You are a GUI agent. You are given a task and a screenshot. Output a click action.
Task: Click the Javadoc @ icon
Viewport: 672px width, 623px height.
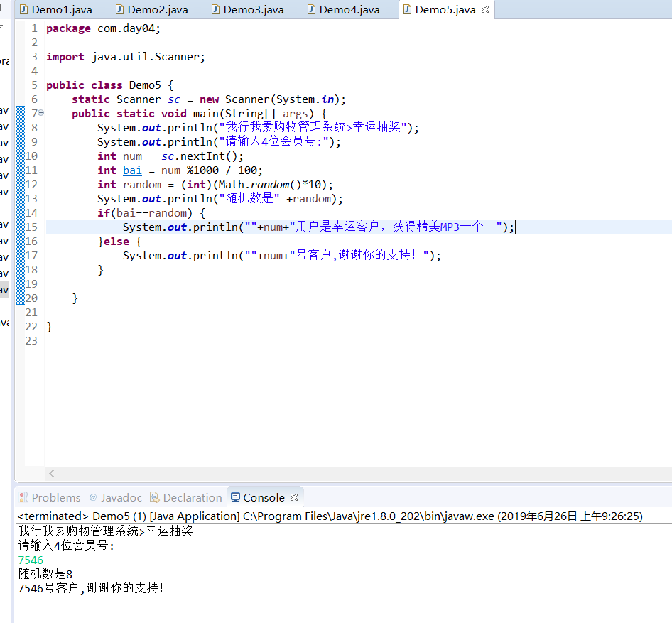[x=92, y=497]
